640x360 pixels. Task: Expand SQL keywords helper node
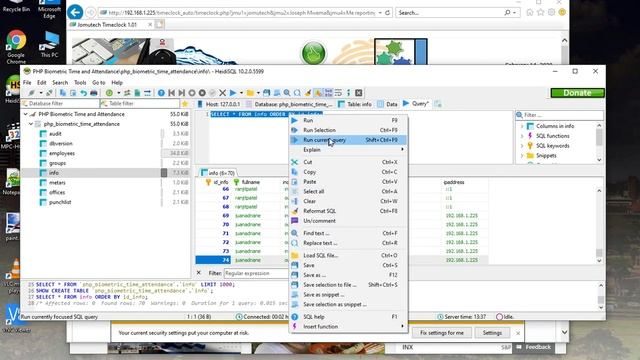coord(522,146)
